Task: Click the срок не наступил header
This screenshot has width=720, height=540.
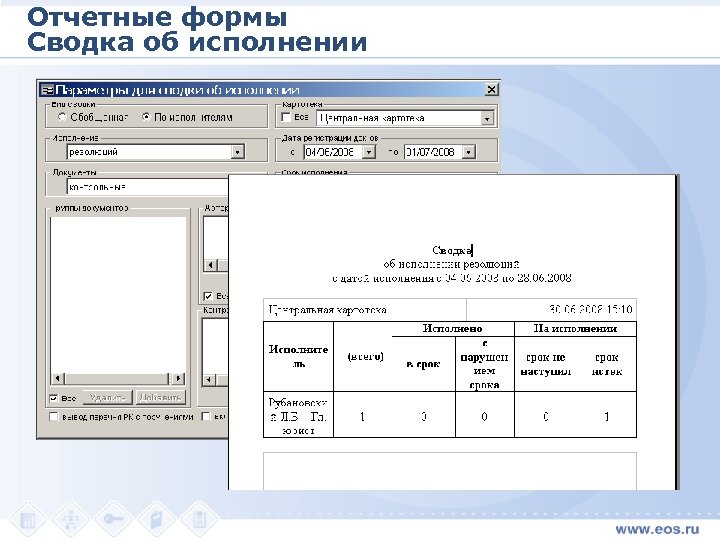Action: [546, 364]
